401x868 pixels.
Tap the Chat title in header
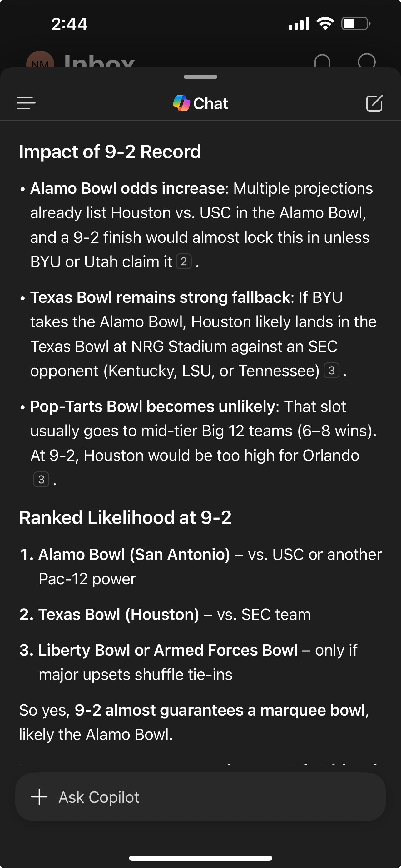tap(210, 103)
